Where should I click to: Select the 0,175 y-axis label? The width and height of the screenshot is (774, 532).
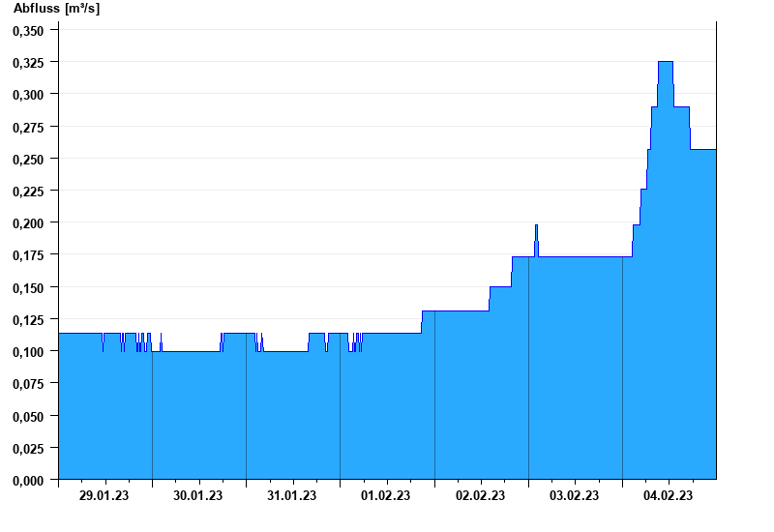pyautogui.click(x=28, y=254)
